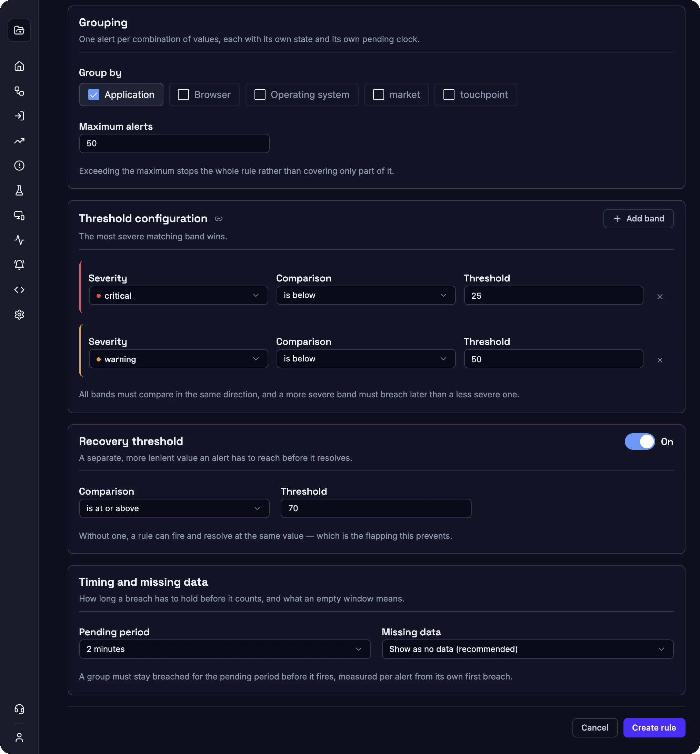Viewport: 700px width, 754px height.
Task: Click the critical Threshold field showing 25
Action: point(553,296)
